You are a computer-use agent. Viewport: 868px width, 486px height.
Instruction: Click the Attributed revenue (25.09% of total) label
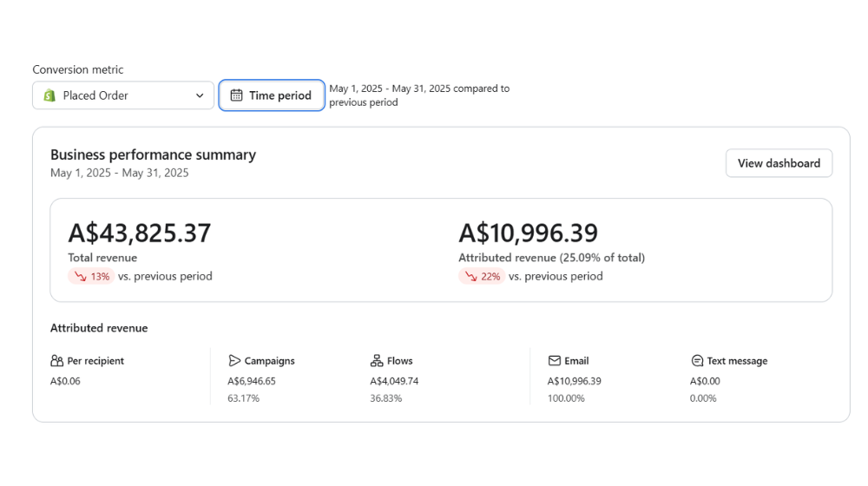point(551,258)
